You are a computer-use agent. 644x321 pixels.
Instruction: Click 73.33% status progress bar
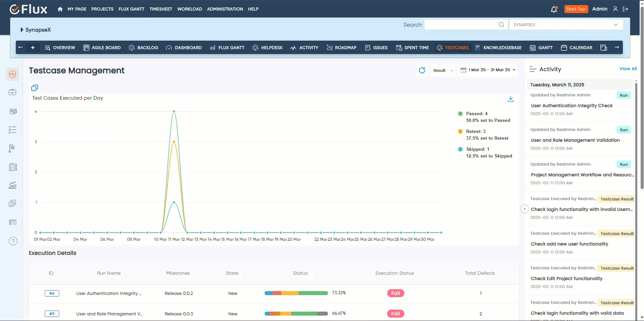tap(296, 293)
